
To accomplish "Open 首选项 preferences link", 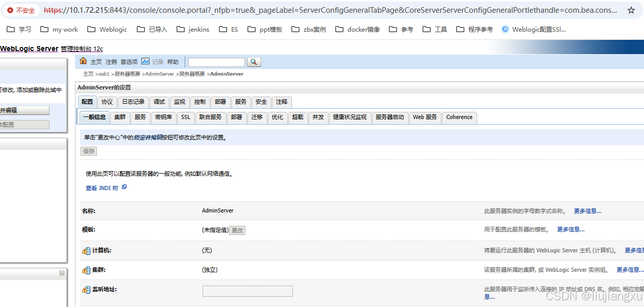I will [x=129, y=62].
